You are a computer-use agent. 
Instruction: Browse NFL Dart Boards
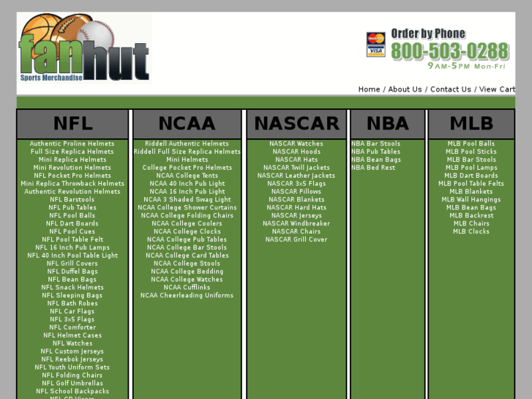coord(72,223)
